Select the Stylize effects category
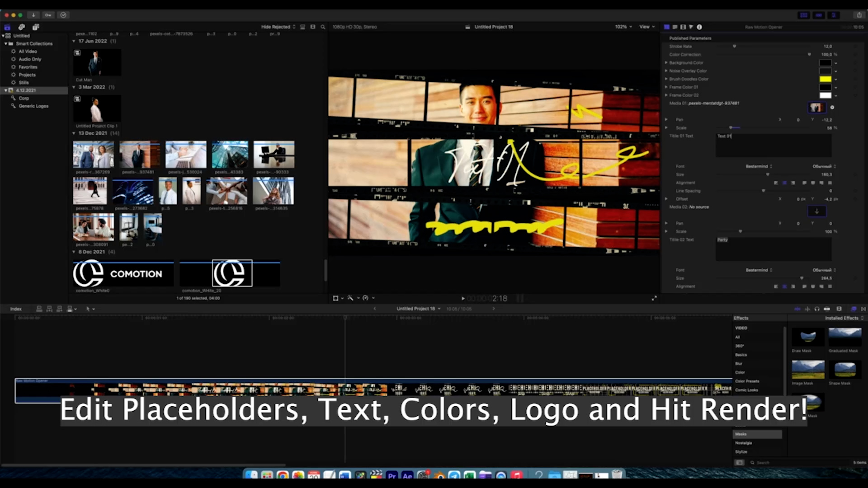 pos(741,452)
